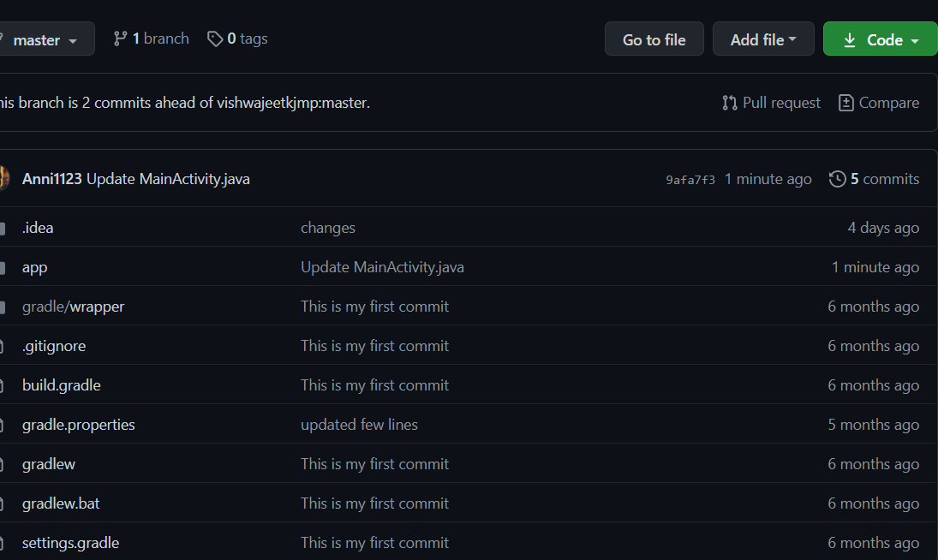938x560 pixels.
Task: Click the Pull request icon
Action: (730, 103)
